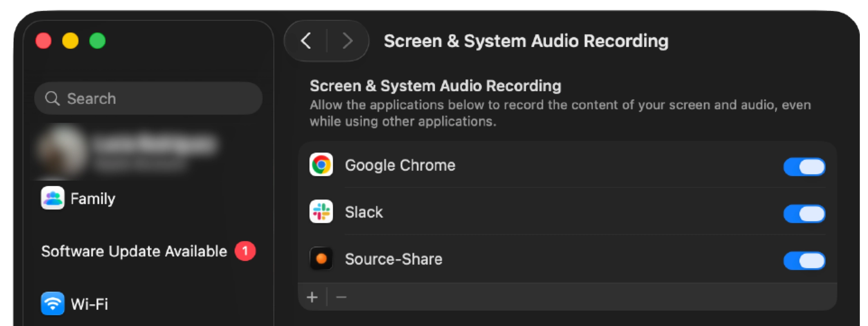Toggle Source-Share recording permission
Image resolution: width=868 pixels, height=326 pixels.
click(804, 261)
